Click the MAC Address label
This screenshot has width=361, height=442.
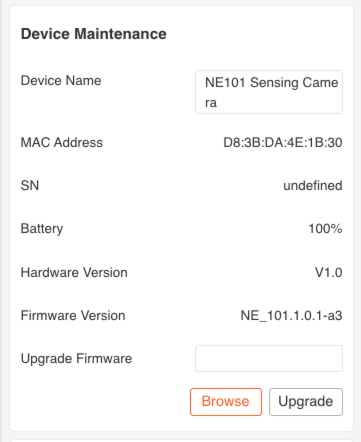pos(62,143)
